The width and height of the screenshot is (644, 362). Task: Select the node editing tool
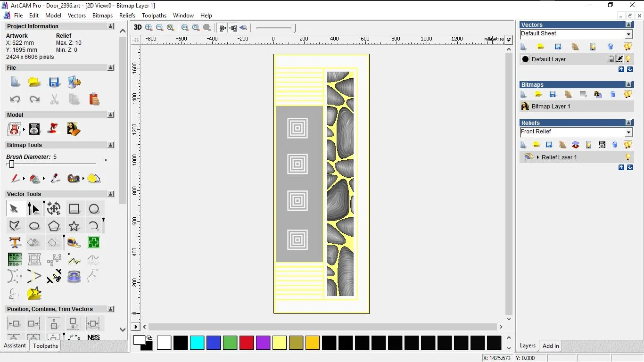tap(33, 208)
